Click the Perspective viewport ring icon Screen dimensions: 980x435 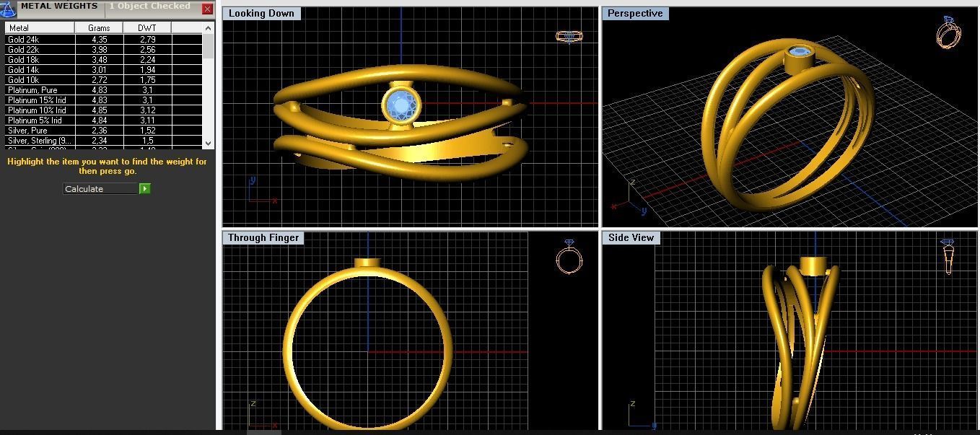pyautogui.click(x=948, y=32)
